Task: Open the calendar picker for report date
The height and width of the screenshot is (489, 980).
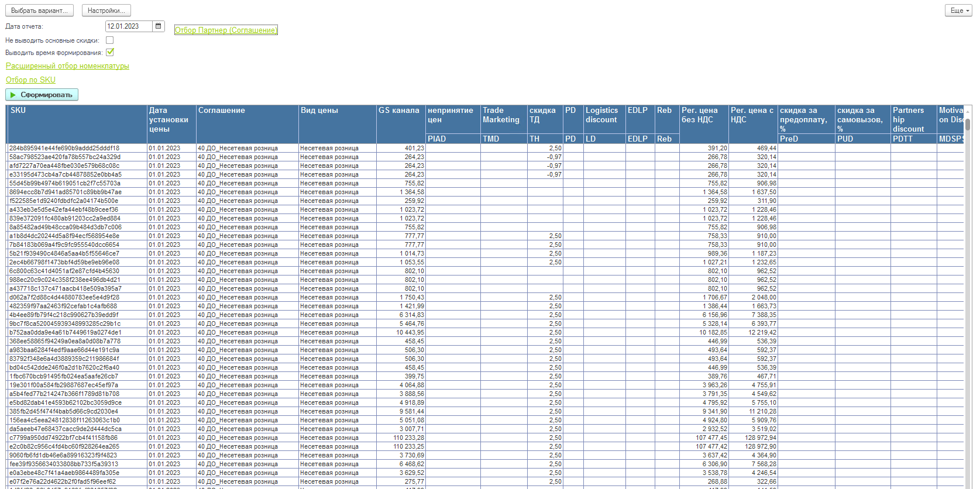Action: point(158,26)
